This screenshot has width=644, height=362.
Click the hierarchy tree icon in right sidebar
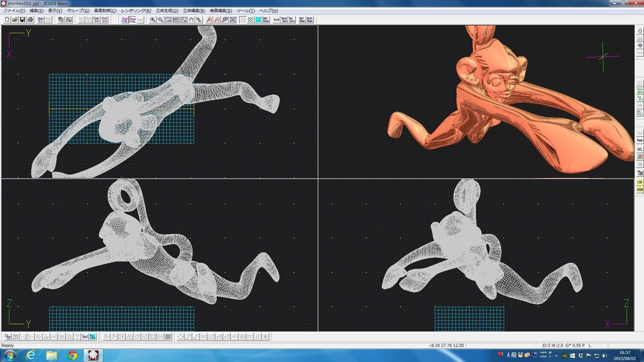tap(640, 173)
